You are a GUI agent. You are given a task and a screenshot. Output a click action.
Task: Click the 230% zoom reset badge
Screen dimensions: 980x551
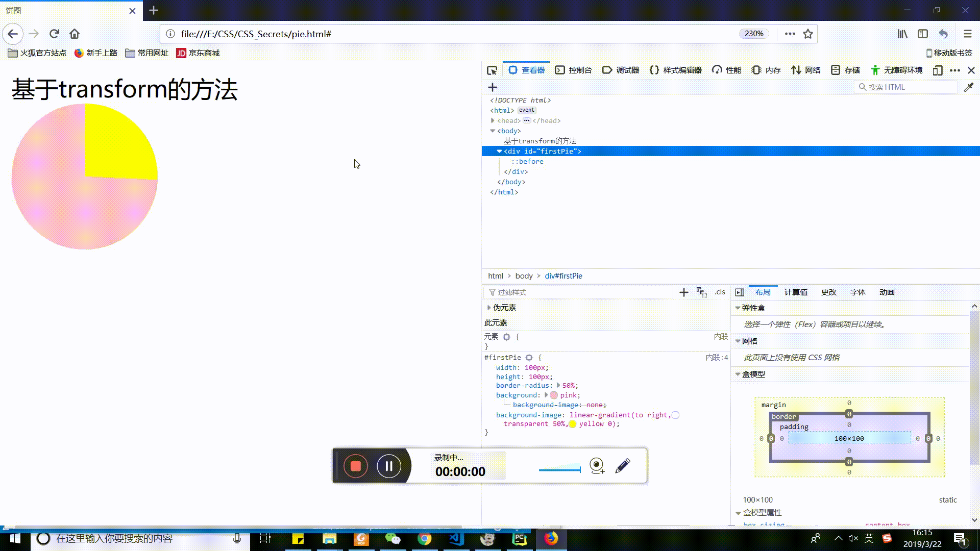754,34
